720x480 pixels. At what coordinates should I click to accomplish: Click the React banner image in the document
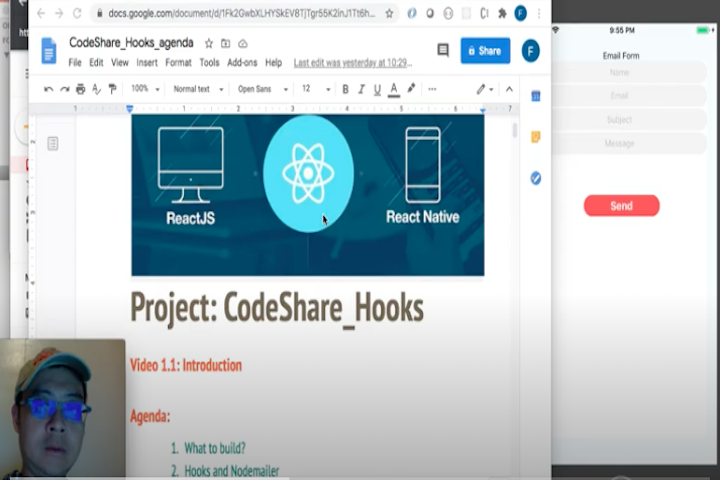pyautogui.click(x=308, y=195)
